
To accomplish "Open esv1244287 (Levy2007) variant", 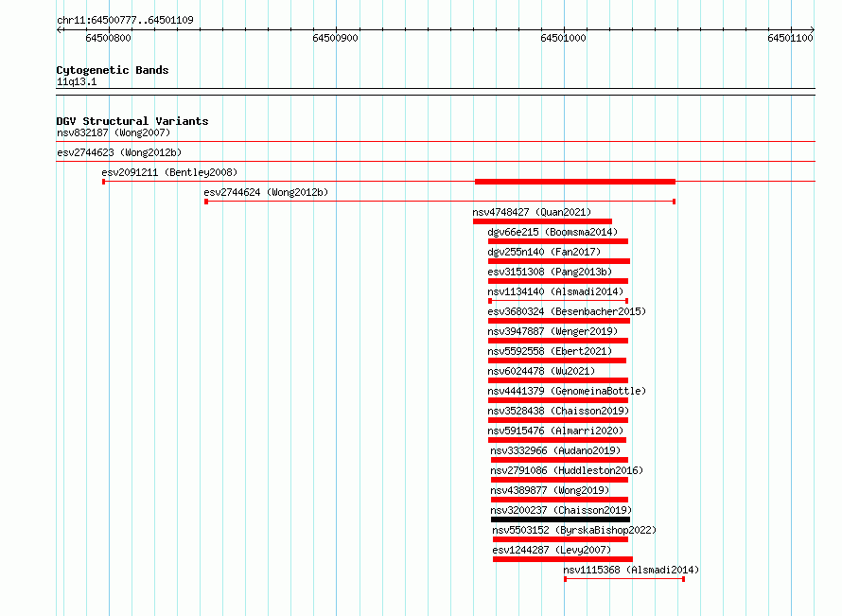I will pyautogui.click(x=552, y=550).
